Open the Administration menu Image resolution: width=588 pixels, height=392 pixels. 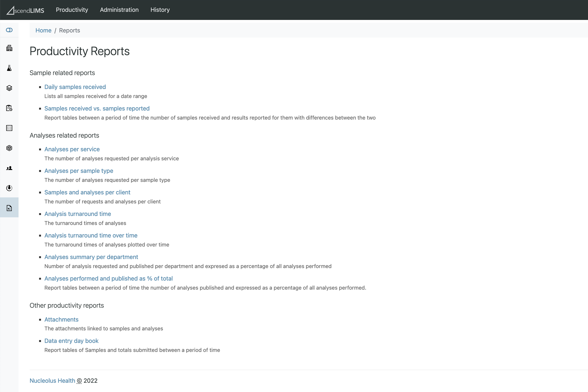click(x=119, y=10)
